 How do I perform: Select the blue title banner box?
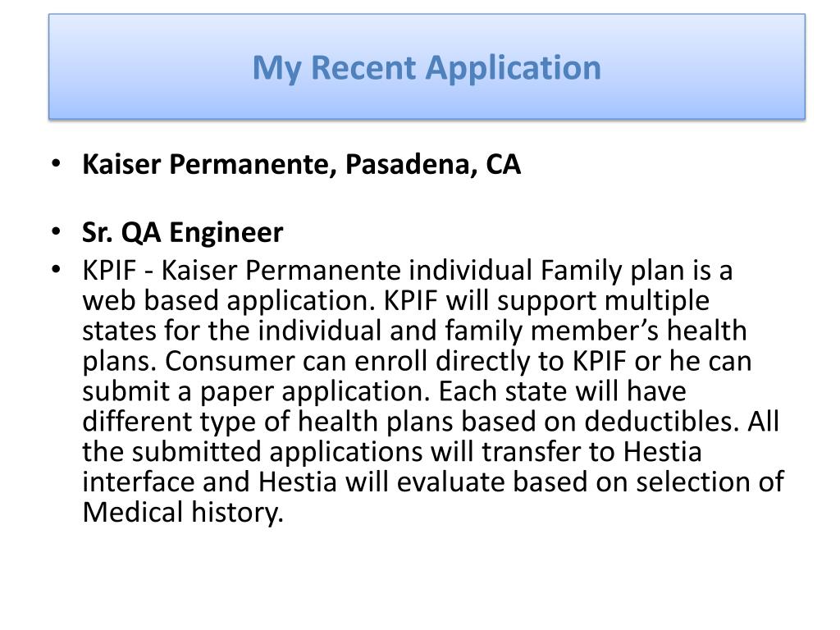[x=427, y=66]
